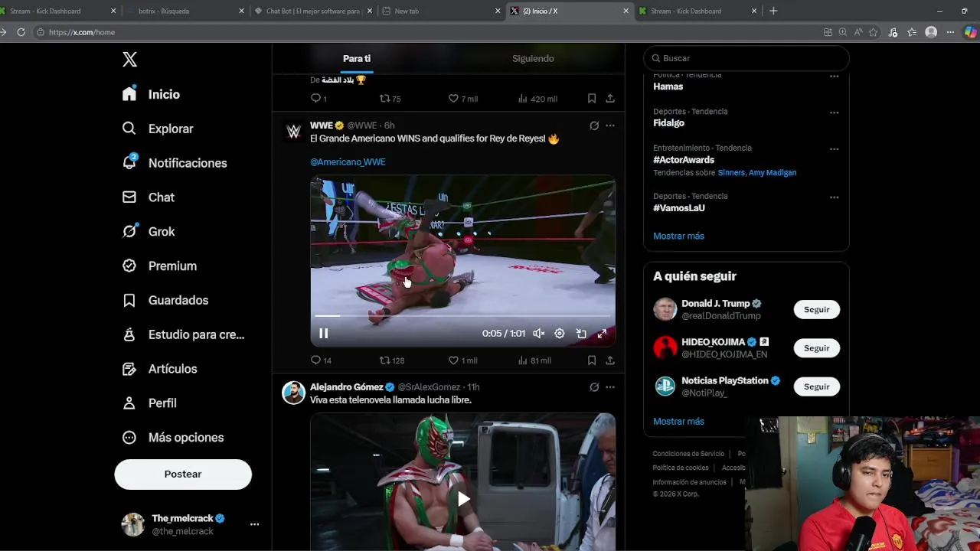Screen dimensions: 980x551
Task: Switch to the Siguiendo tab
Action: point(533,58)
